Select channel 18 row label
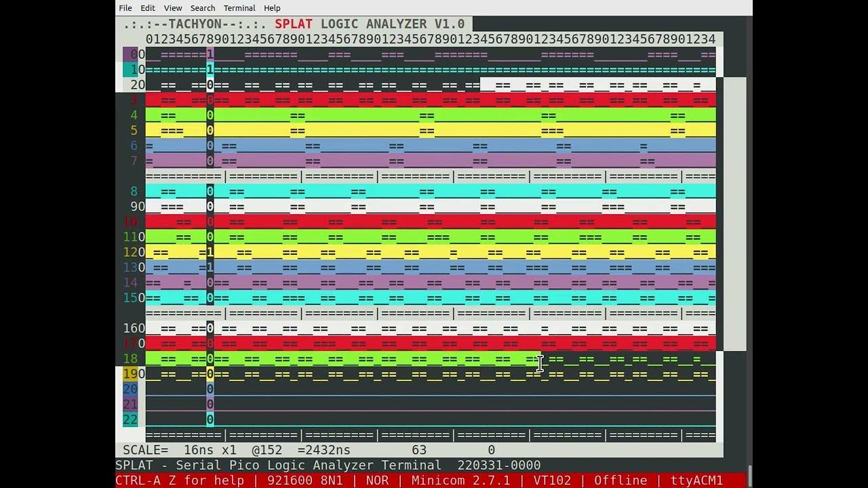This screenshot has height=488, width=868. pyautogui.click(x=130, y=359)
